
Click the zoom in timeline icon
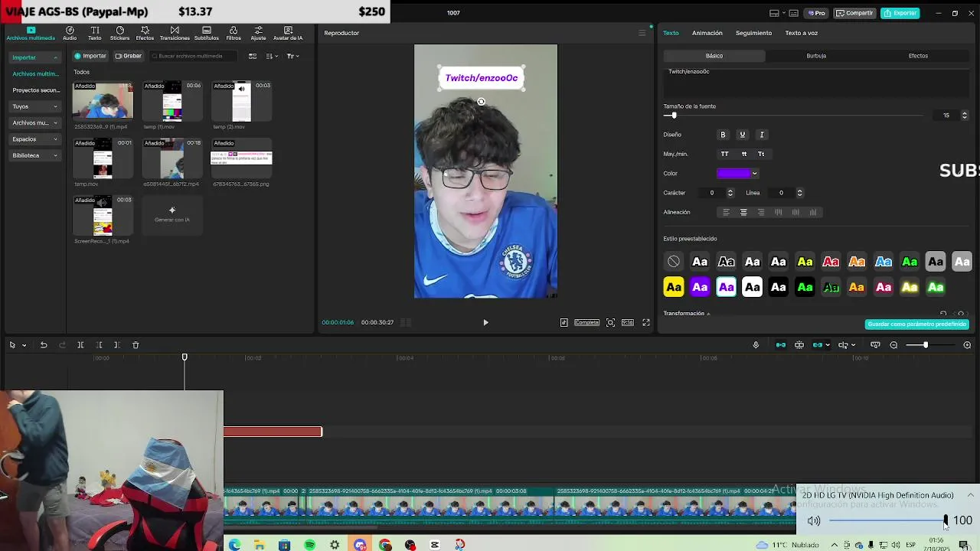tap(967, 345)
